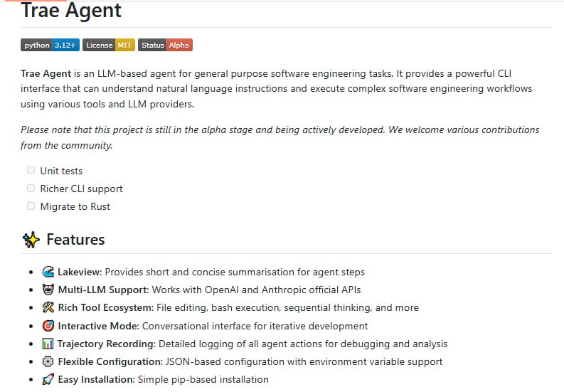564x392 pixels.
Task: Click the bold Multi-LLM Support label
Action: click(x=102, y=290)
